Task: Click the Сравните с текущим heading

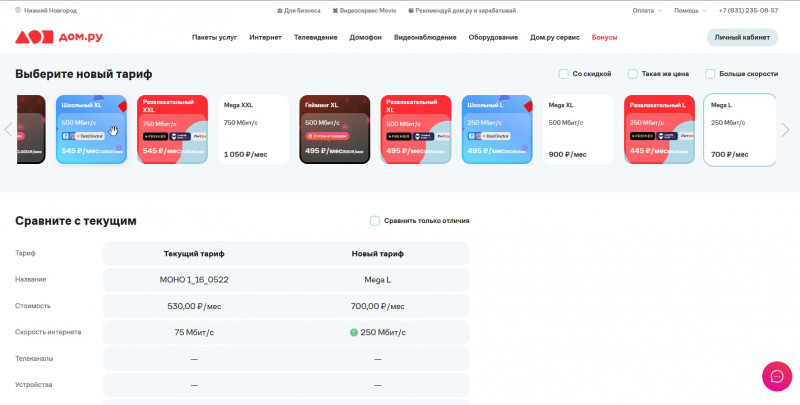Action: coord(76,221)
